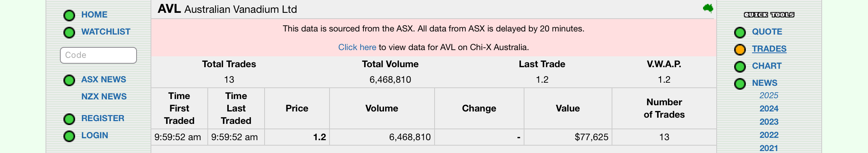Image resolution: width=868 pixels, height=153 pixels.
Task: Select the TRADES quick tool link
Action: coord(769,49)
